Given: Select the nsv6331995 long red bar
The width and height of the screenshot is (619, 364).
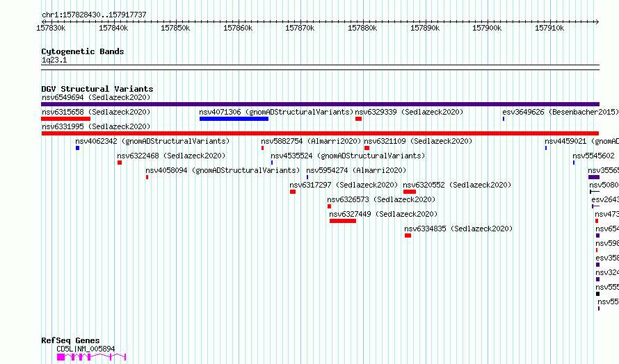Looking at the screenshot, I should coord(320,133).
